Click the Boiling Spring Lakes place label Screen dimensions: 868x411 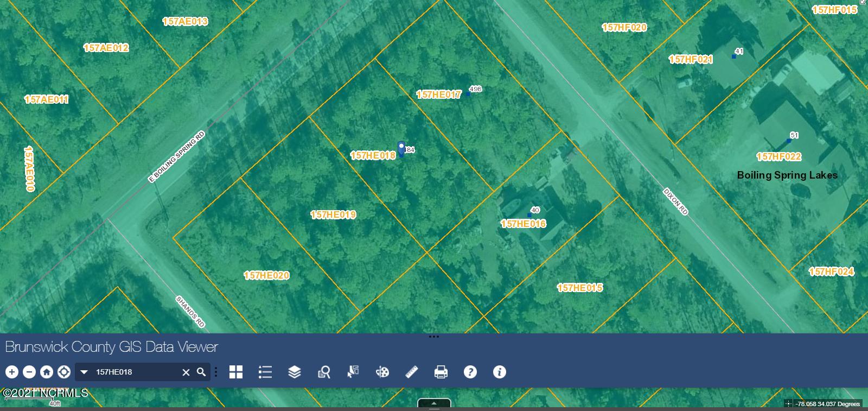(787, 175)
